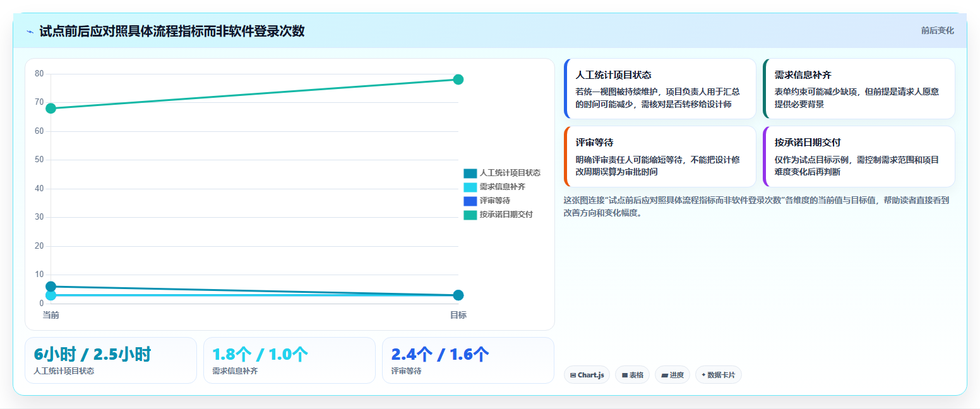Click the 人工统计项目状态 point at 当前

tap(51, 287)
